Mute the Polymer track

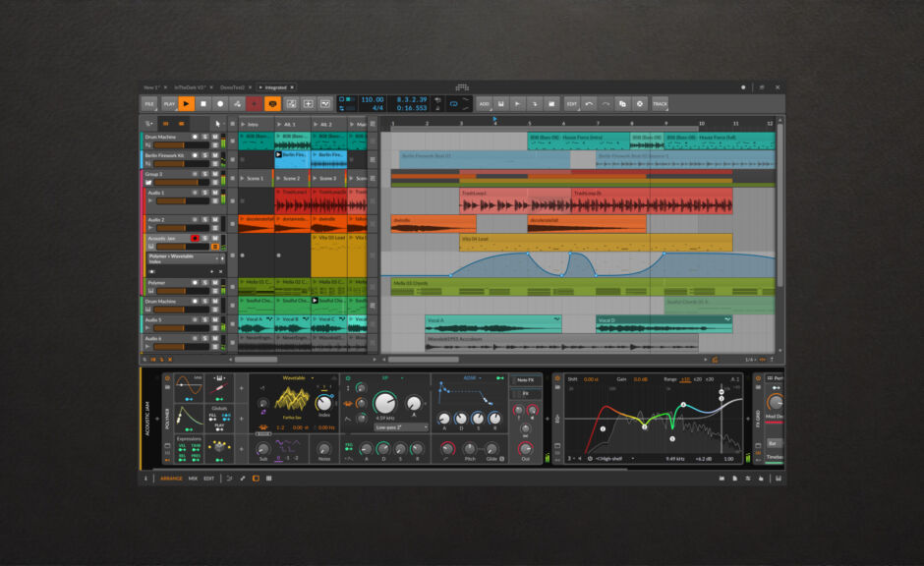[213, 281]
